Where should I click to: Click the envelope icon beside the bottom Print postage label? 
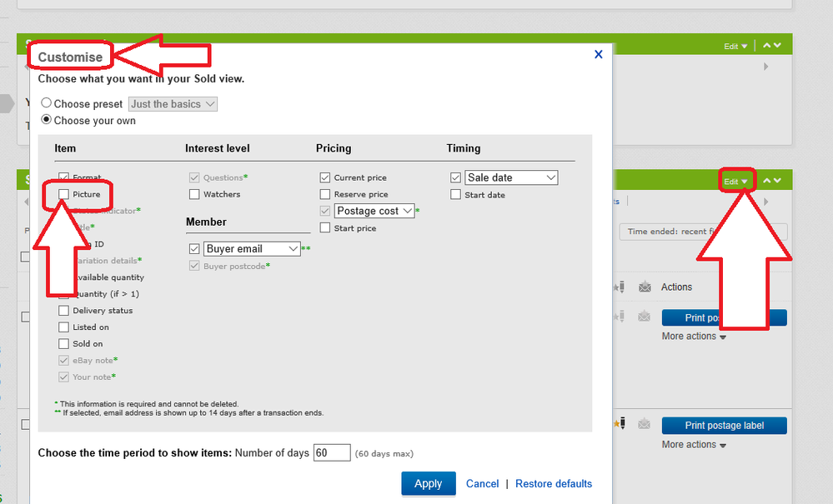[645, 426]
